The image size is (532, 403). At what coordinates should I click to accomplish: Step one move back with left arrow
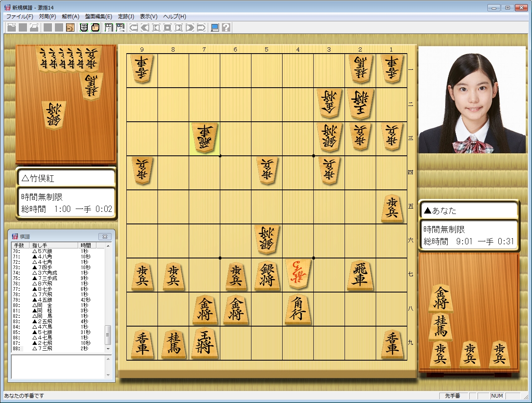145,28
